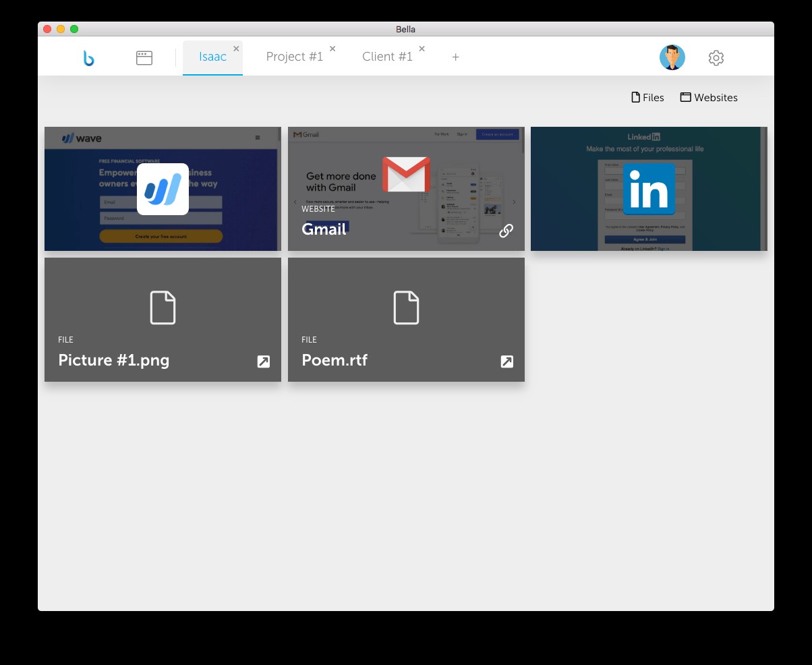Filter by Websites
This screenshot has height=665, width=812.
coord(708,98)
